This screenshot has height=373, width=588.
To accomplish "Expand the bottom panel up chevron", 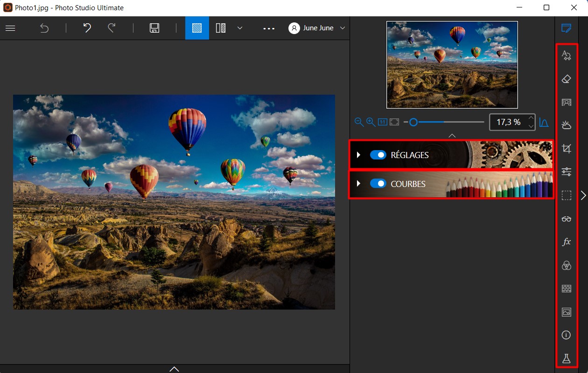I will (174, 369).
